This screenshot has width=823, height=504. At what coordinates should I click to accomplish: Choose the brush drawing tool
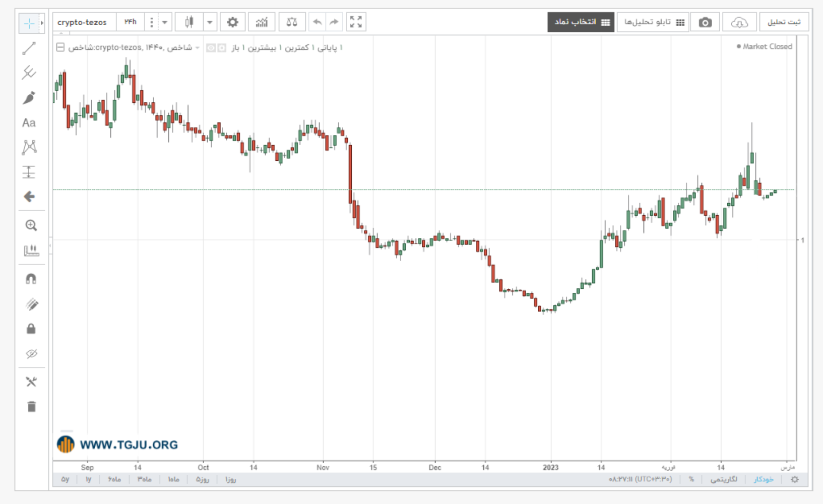point(29,98)
